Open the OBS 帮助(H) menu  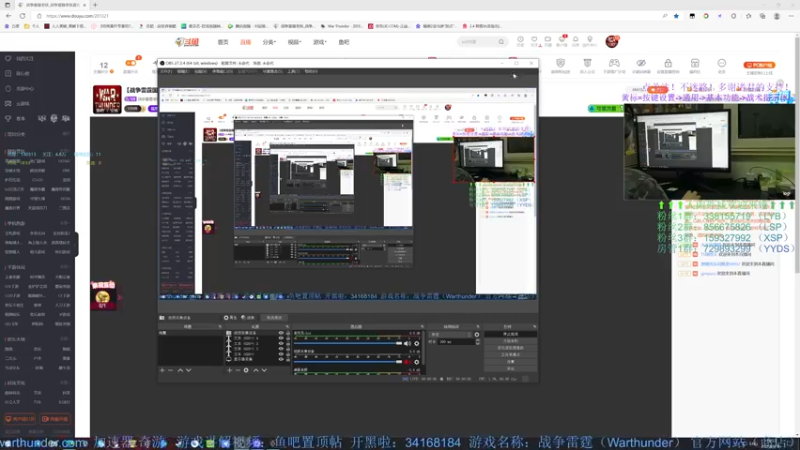tap(311, 71)
